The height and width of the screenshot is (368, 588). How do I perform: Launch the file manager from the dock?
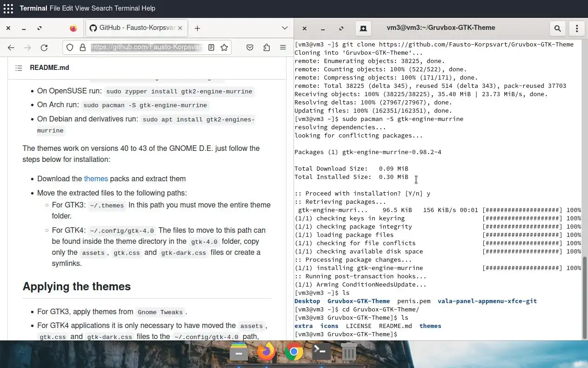click(239, 352)
